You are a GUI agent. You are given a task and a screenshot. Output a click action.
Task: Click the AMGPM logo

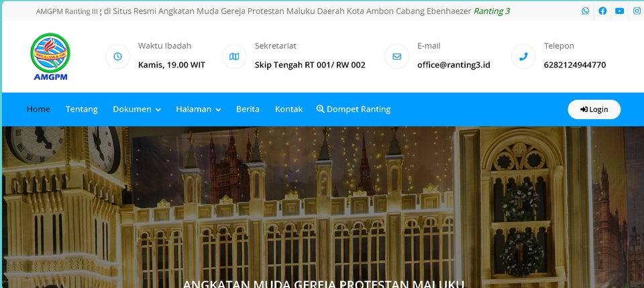[50, 57]
